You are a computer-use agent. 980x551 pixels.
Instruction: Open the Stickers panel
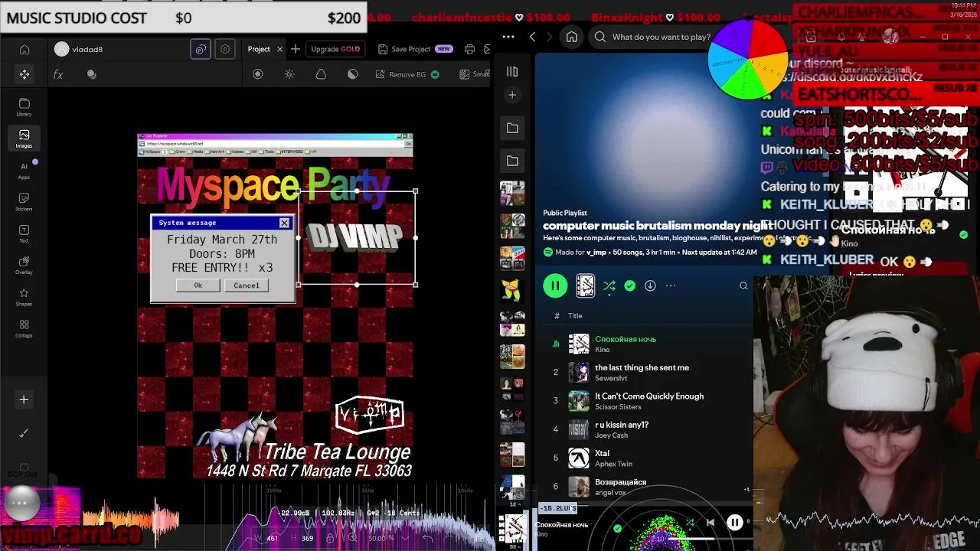tap(24, 202)
